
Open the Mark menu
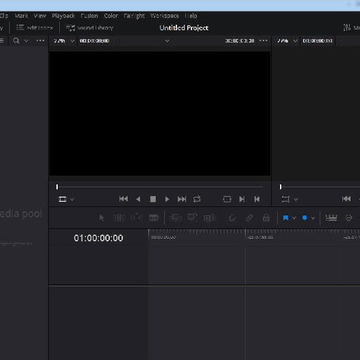[x=21, y=16]
